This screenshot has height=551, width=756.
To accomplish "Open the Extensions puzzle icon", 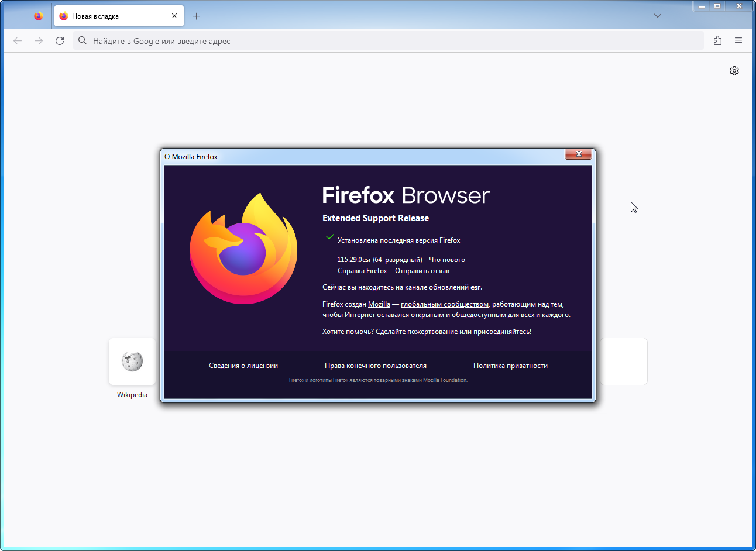I will (x=717, y=41).
